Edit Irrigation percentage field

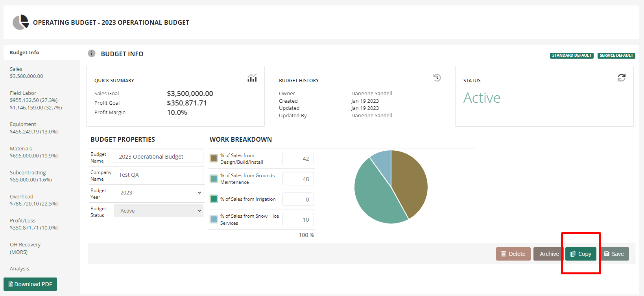point(298,199)
